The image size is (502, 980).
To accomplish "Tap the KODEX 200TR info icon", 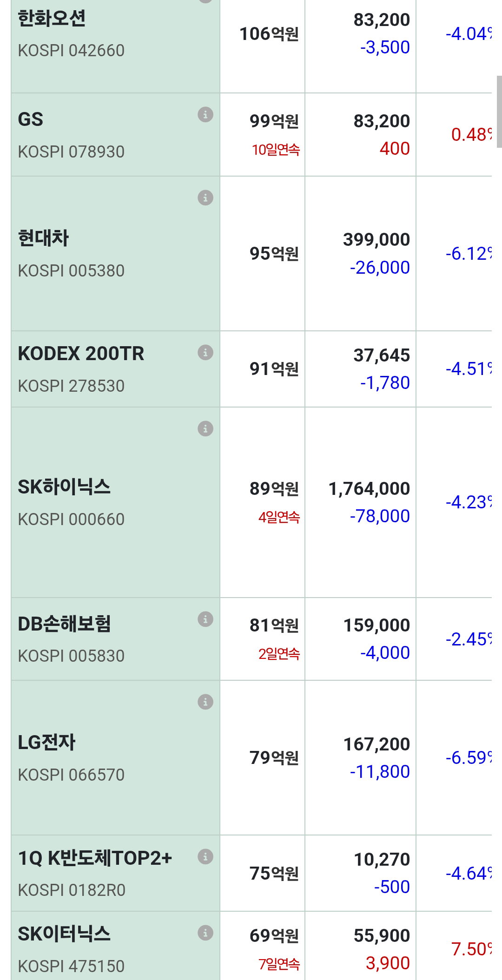I will 205,352.
